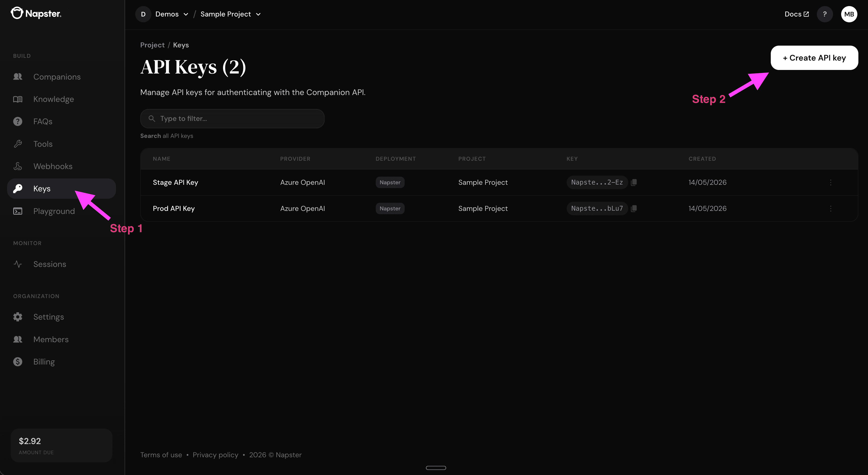Click Napster badge in Prod API Key row

click(x=390, y=209)
